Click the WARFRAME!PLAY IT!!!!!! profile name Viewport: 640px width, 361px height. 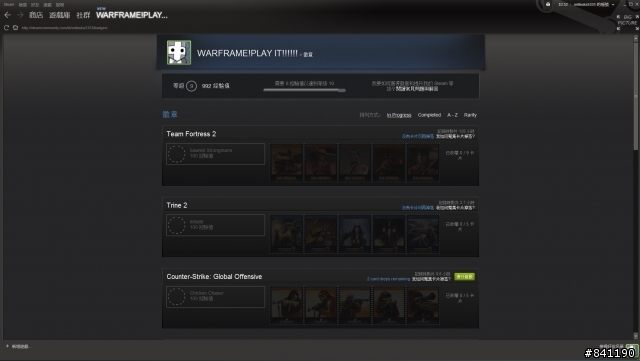pyautogui.click(x=247, y=53)
